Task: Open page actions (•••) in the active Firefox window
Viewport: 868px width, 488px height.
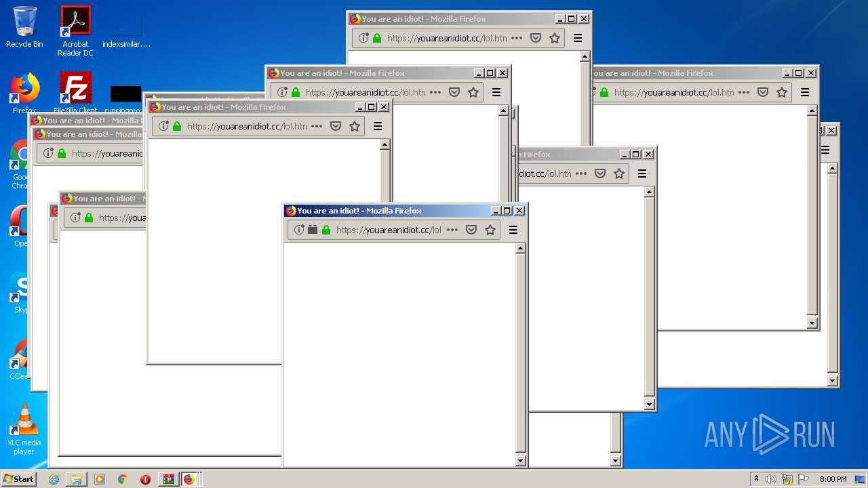Action: [452, 230]
